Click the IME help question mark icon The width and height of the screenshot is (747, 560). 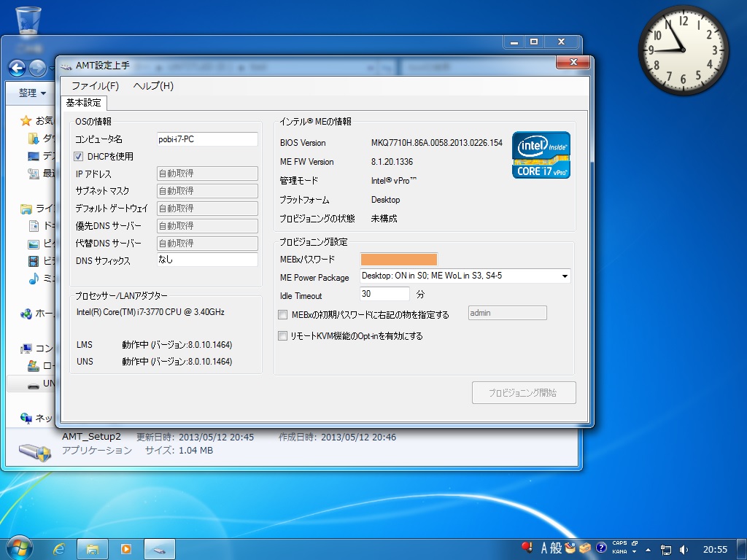click(601, 548)
